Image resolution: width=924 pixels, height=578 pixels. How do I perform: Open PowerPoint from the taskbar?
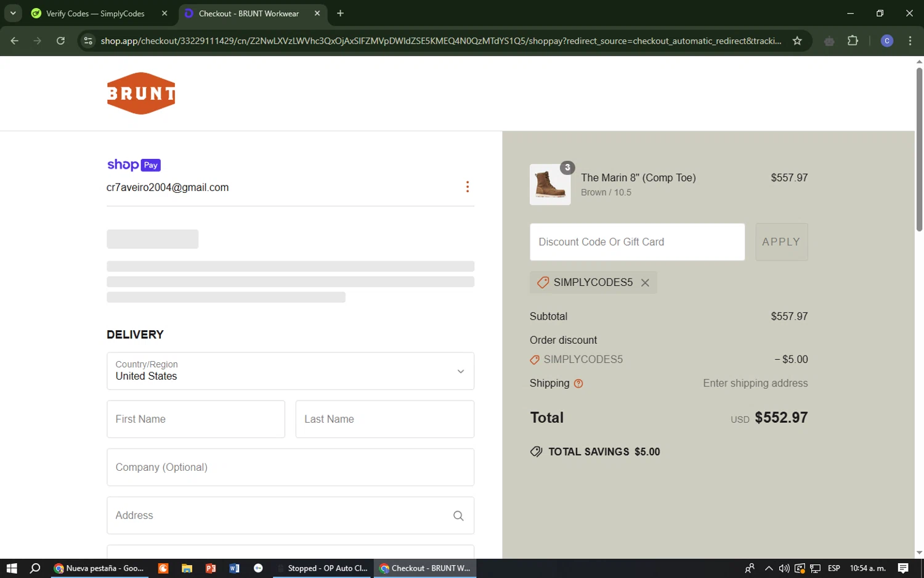coord(211,568)
